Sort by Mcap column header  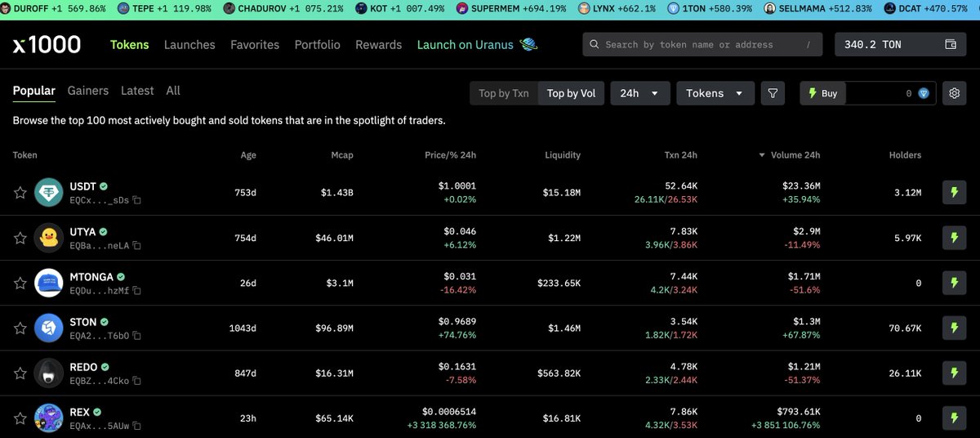click(x=343, y=155)
